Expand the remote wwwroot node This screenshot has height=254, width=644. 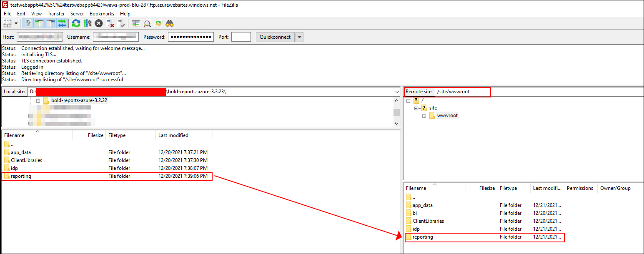(424, 116)
